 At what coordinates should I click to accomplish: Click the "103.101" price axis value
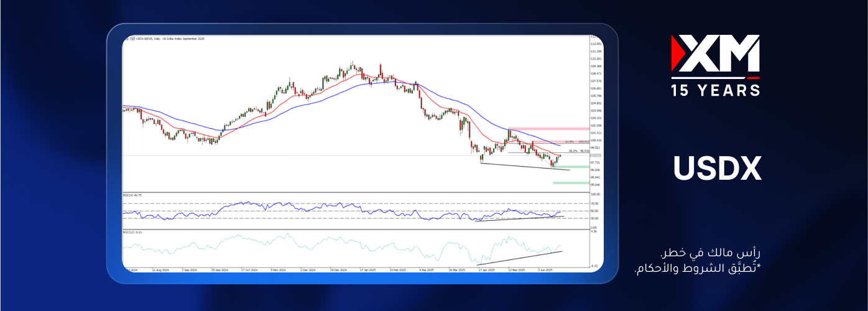pyautogui.click(x=596, y=118)
